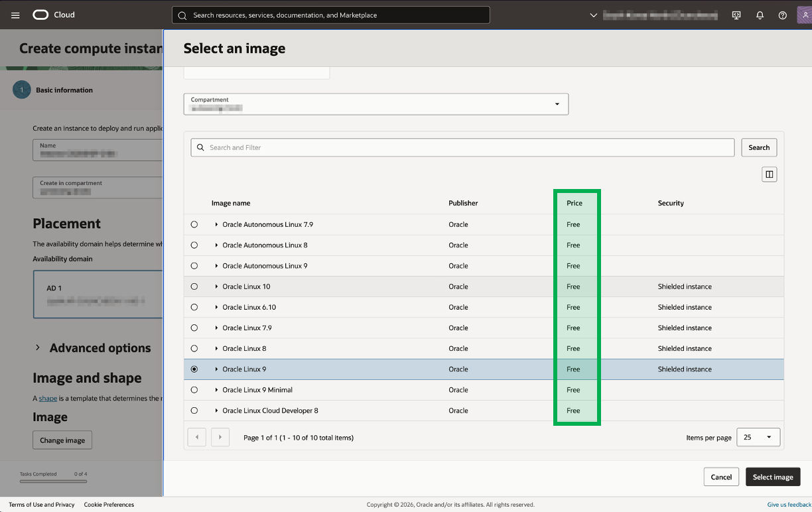This screenshot has height=512, width=812.
Task: Open the Items per page dropdown
Action: [x=758, y=437]
